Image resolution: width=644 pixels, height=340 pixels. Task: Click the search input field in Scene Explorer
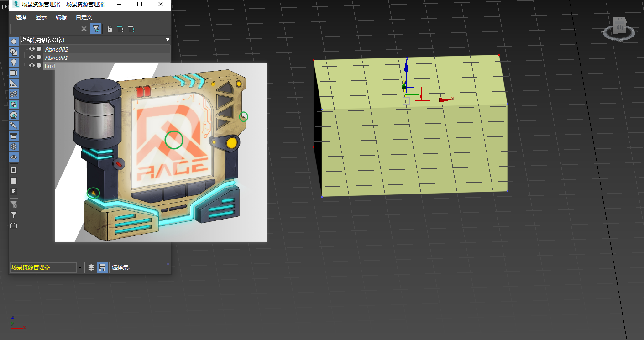click(x=44, y=29)
